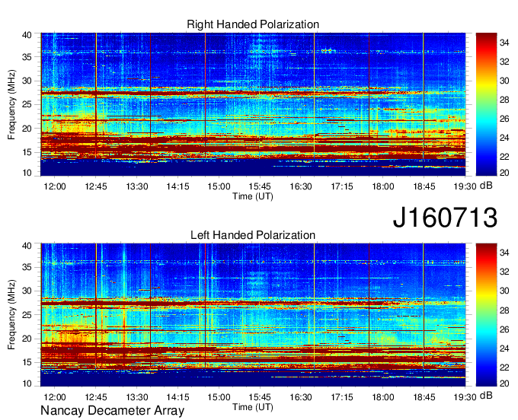Click "Time (UT)" label under Left Handed plot
Image resolution: width=518 pixels, height=420 pixels.
pos(253,407)
